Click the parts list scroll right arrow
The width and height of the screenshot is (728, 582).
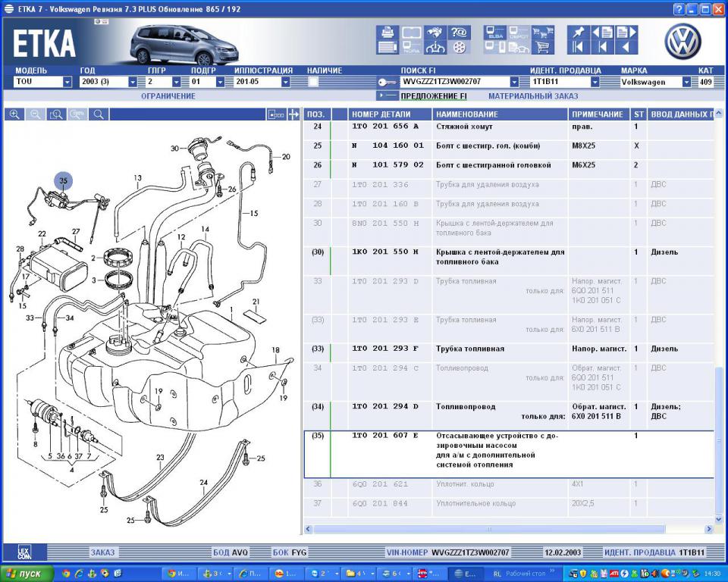click(708, 529)
